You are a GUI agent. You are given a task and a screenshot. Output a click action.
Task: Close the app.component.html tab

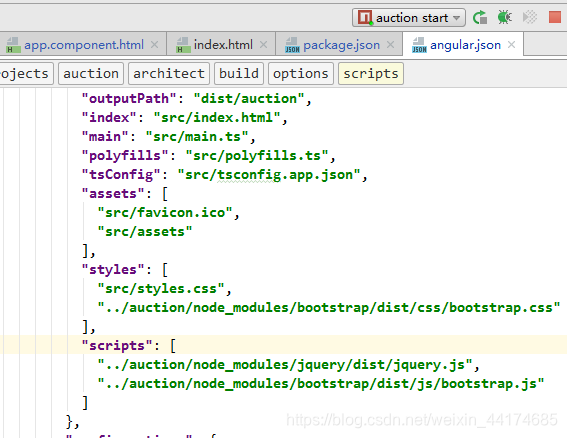point(154,45)
